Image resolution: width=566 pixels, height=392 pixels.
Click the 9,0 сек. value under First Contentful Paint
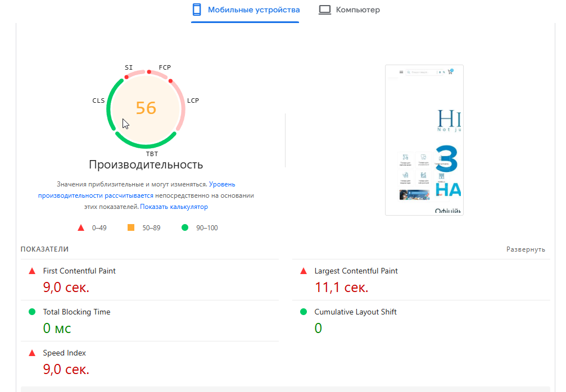click(x=66, y=288)
